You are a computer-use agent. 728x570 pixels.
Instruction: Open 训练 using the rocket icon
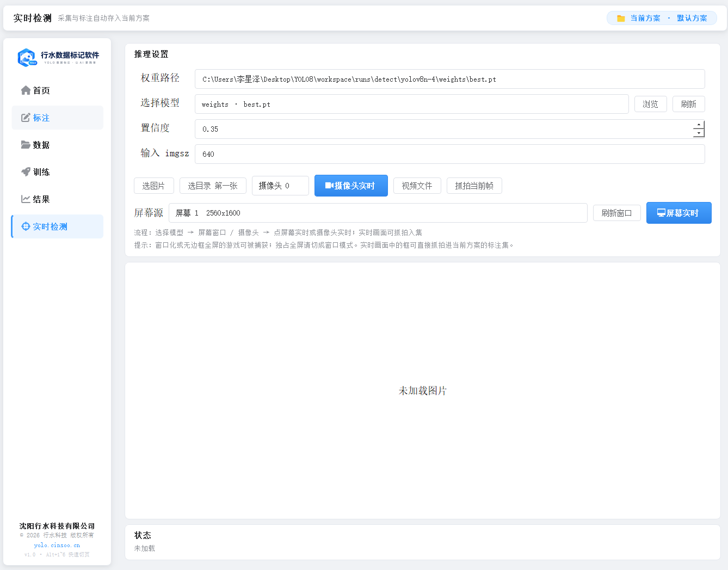[x=26, y=172]
